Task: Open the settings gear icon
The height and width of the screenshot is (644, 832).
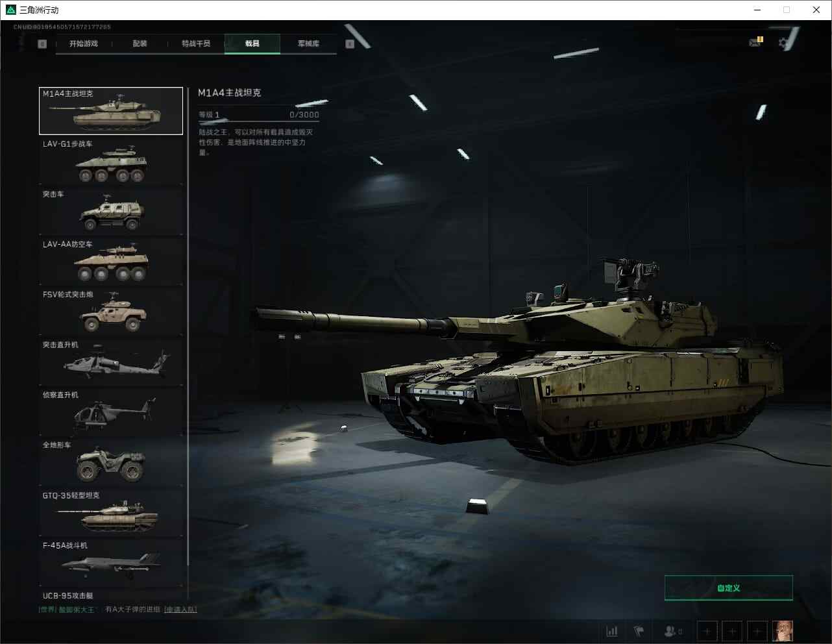Action: click(x=784, y=43)
